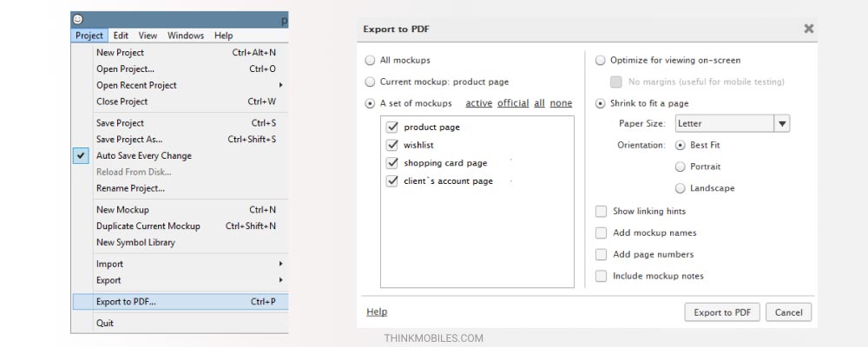Select Close Project menu entry
Viewport: 868px width, 347px height.
pyautogui.click(x=181, y=101)
